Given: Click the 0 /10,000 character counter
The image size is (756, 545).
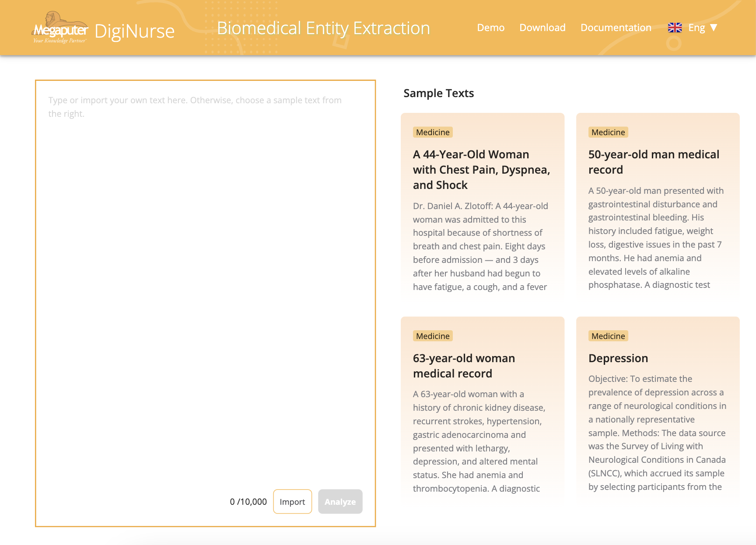Looking at the screenshot, I should tap(248, 502).
